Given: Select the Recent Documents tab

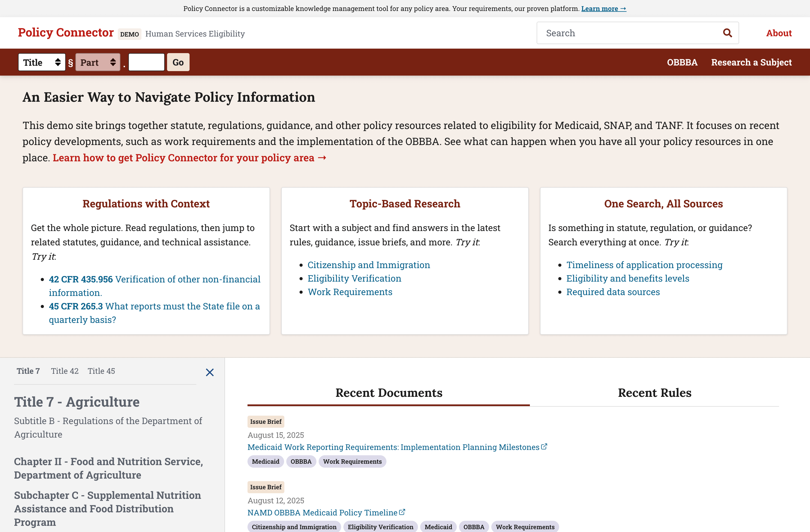Looking at the screenshot, I should pos(389,393).
